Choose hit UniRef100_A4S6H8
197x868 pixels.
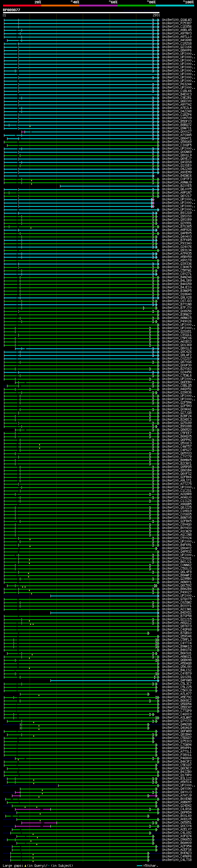[177, 40]
